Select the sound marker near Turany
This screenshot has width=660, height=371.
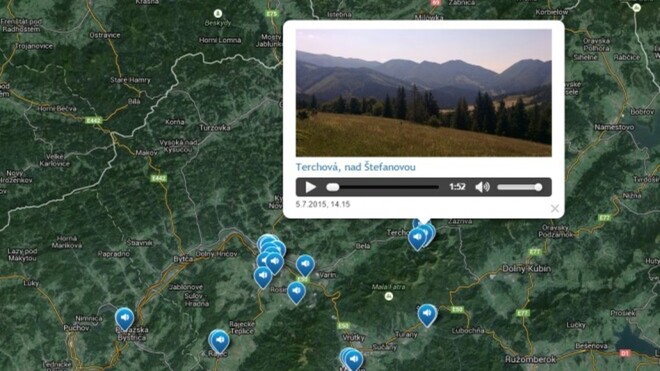click(427, 315)
